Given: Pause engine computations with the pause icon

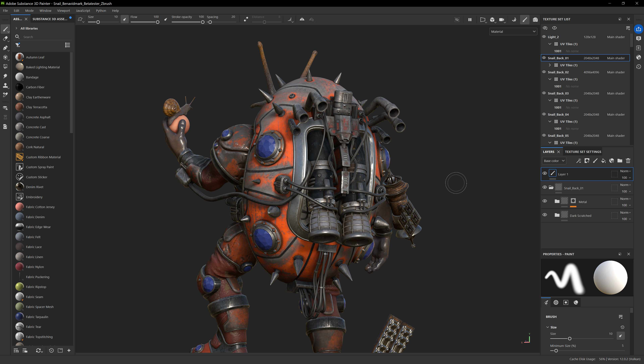Looking at the screenshot, I should click(x=470, y=19).
